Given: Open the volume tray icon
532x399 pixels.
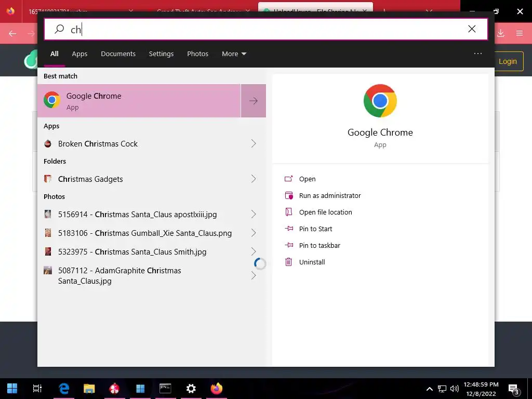Looking at the screenshot, I should 454,389.
